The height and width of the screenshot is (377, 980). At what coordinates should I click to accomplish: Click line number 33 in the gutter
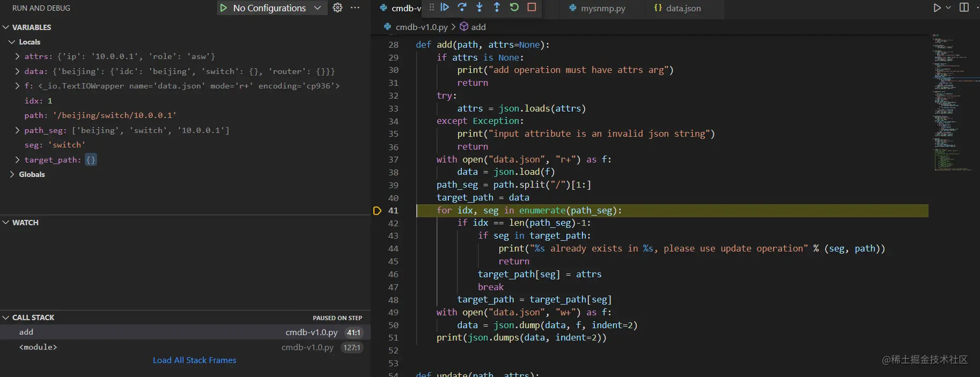pos(393,108)
